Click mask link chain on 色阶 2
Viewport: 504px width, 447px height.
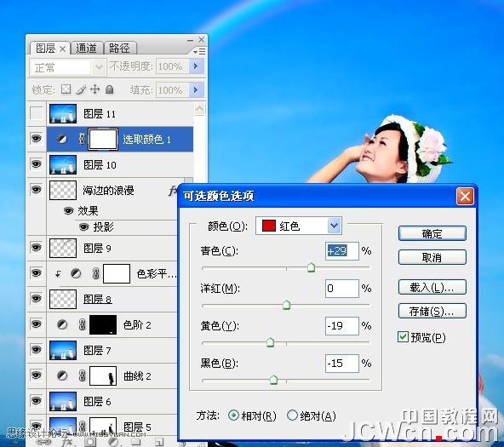pyautogui.click(x=82, y=324)
